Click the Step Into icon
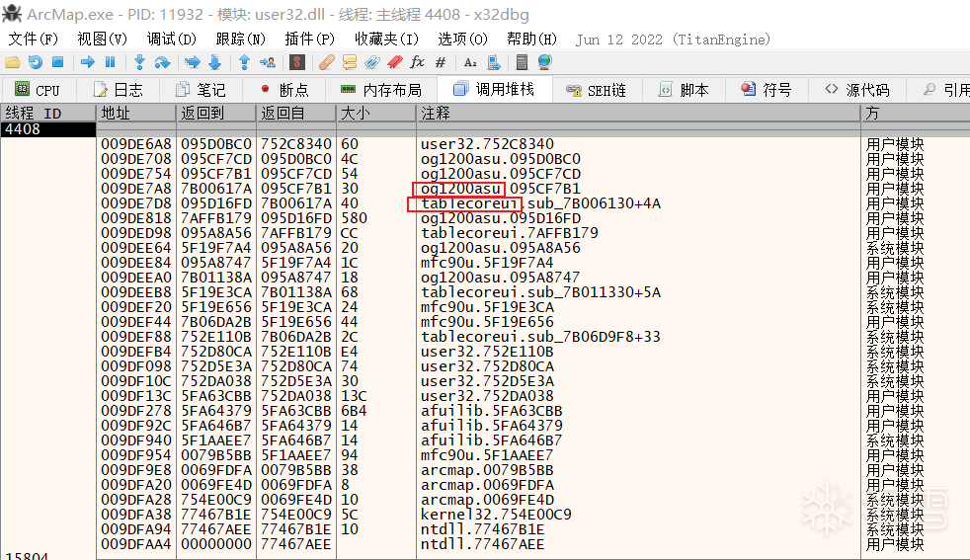Screen dimensions: 970x560 point(140,62)
